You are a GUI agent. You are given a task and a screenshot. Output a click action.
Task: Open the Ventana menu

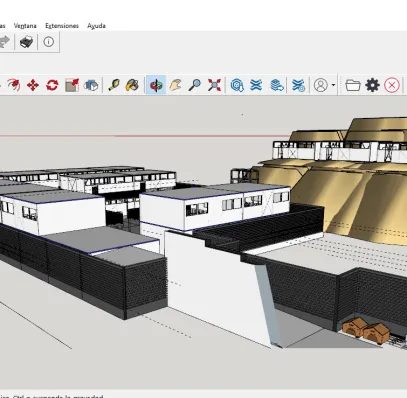(25, 26)
